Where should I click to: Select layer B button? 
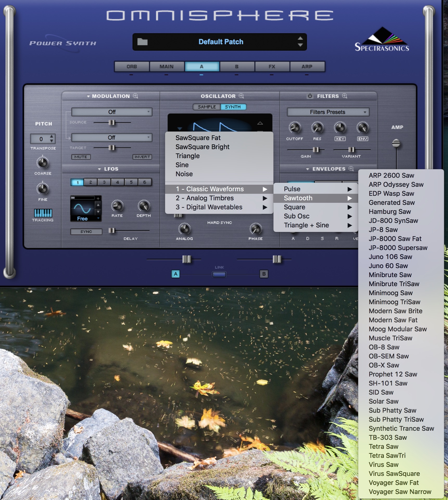tap(264, 274)
